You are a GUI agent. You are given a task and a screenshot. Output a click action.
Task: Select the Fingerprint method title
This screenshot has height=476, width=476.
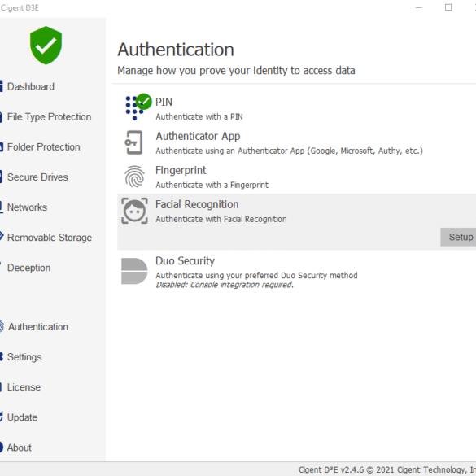(x=181, y=170)
